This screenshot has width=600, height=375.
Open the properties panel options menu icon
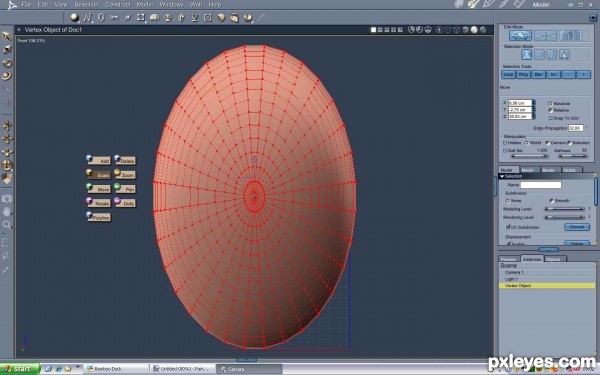click(x=593, y=18)
